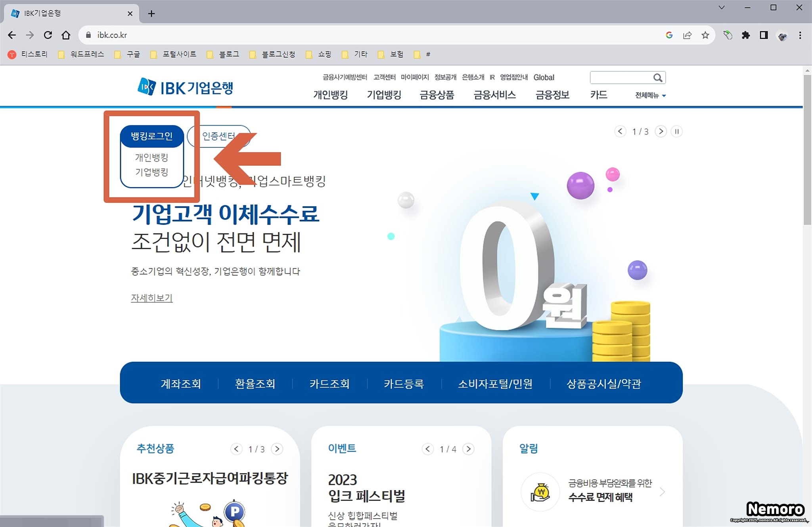Open the 금융상품 menu
The width and height of the screenshot is (812, 527).
coord(437,95)
